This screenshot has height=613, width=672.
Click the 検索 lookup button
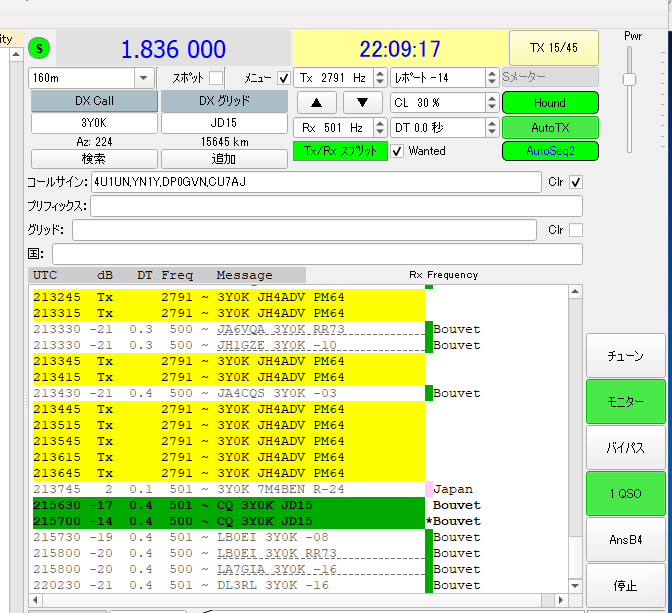click(x=94, y=159)
